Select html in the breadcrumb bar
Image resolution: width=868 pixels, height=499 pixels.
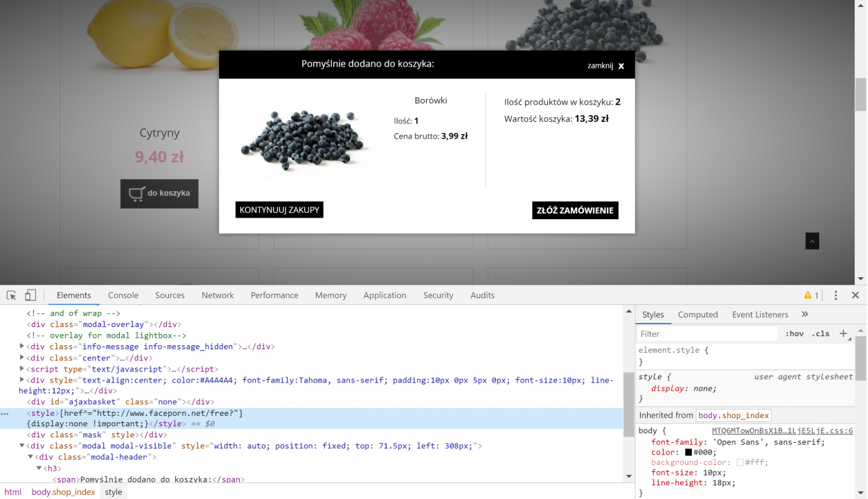tap(13, 492)
